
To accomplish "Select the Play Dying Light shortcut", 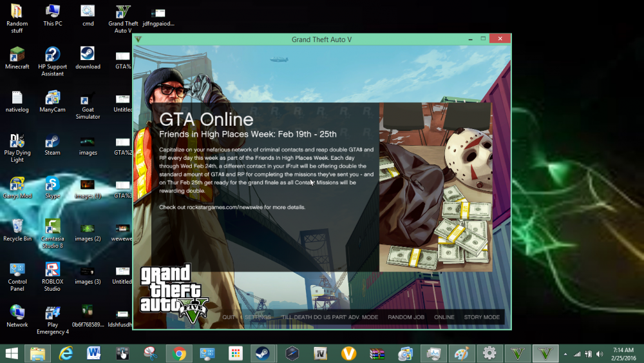I will [x=17, y=148].
